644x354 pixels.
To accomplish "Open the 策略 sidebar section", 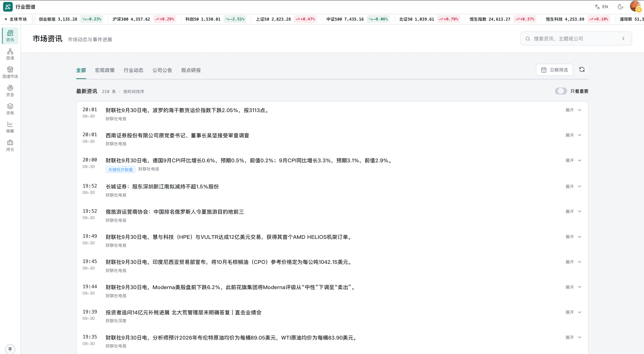I will point(10,127).
